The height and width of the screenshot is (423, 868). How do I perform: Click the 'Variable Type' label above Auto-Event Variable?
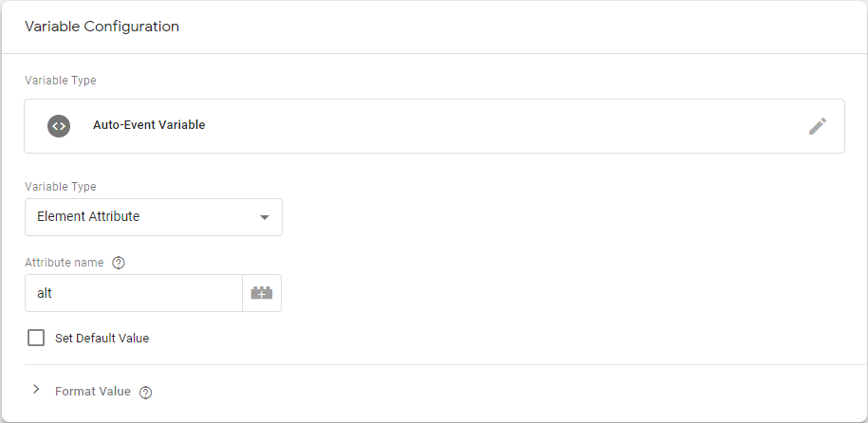pyautogui.click(x=61, y=81)
